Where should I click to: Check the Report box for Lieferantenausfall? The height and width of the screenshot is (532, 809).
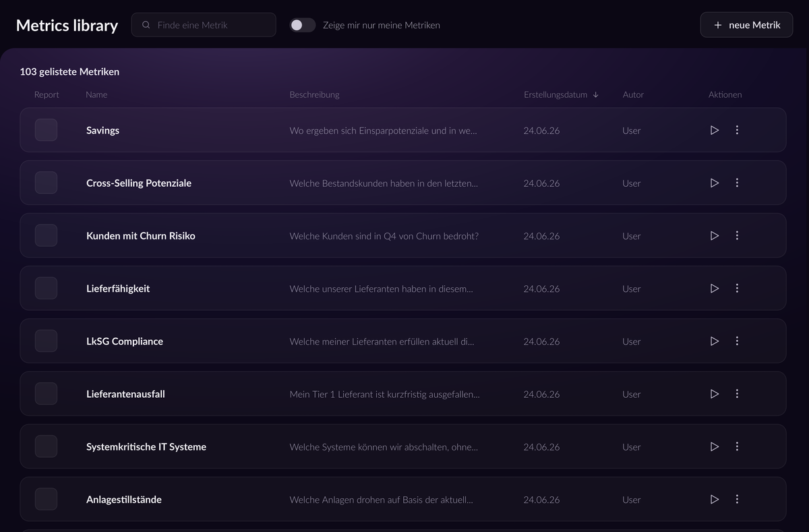click(46, 394)
